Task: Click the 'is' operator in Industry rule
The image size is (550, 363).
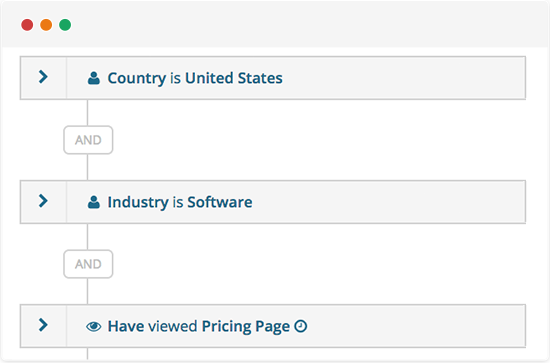Action: [178, 202]
